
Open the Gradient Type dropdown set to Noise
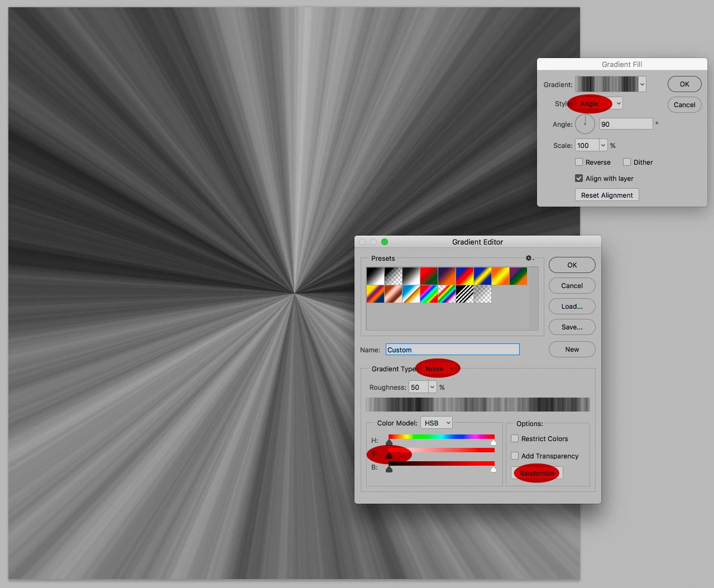[x=439, y=369]
